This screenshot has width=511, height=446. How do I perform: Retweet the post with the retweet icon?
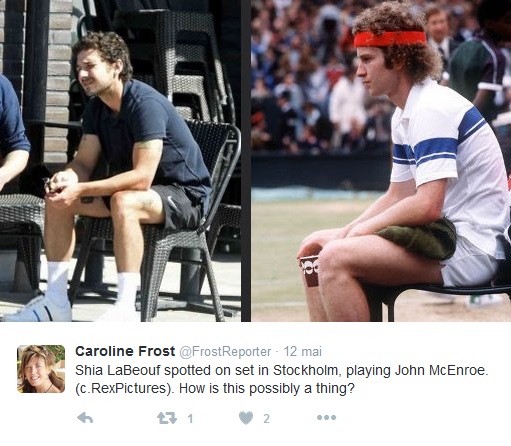click(x=167, y=418)
